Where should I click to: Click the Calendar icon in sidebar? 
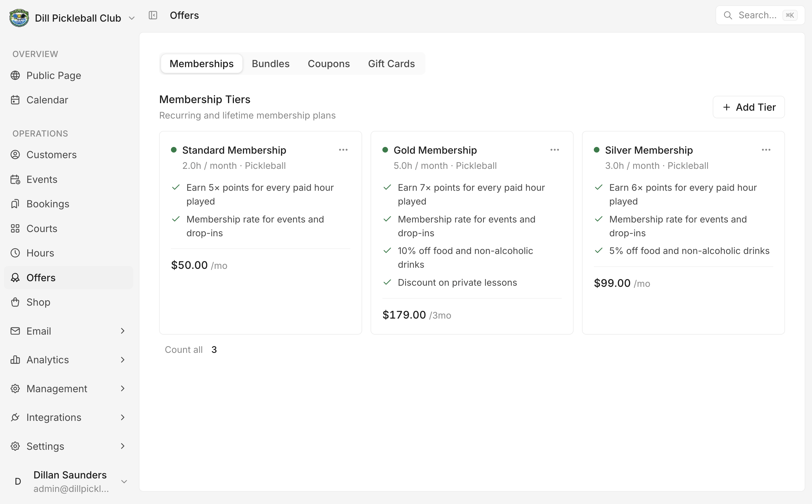[x=15, y=100]
